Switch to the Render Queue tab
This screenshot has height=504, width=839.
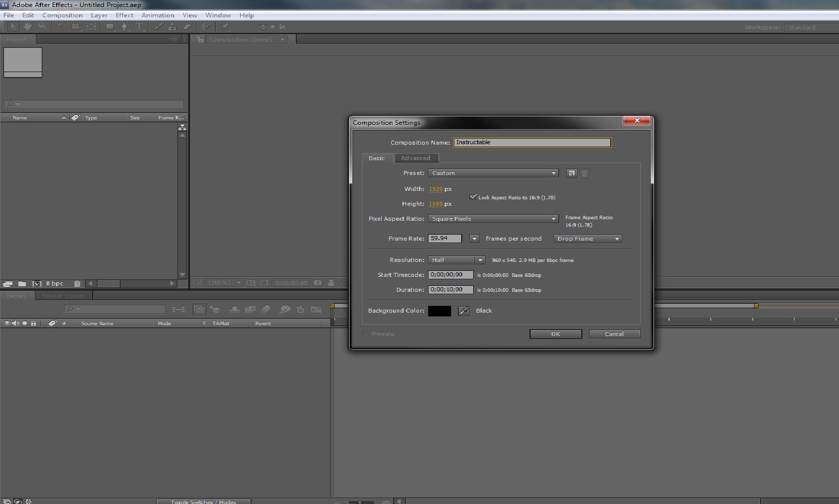point(63,296)
